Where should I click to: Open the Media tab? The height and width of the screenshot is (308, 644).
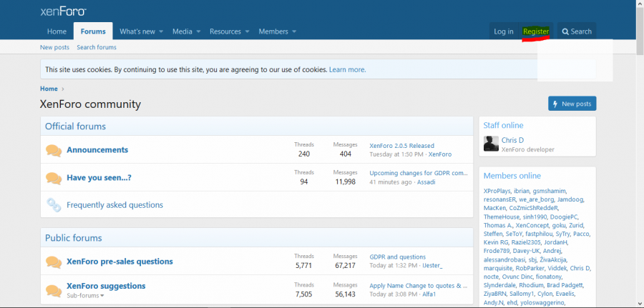coord(182,31)
